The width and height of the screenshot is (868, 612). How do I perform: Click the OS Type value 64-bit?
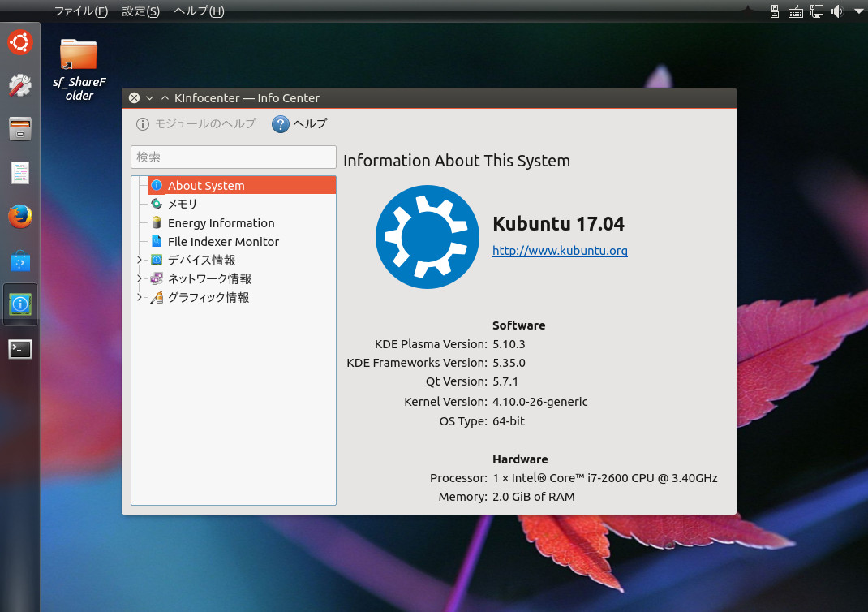pyautogui.click(x=508, y=421)
